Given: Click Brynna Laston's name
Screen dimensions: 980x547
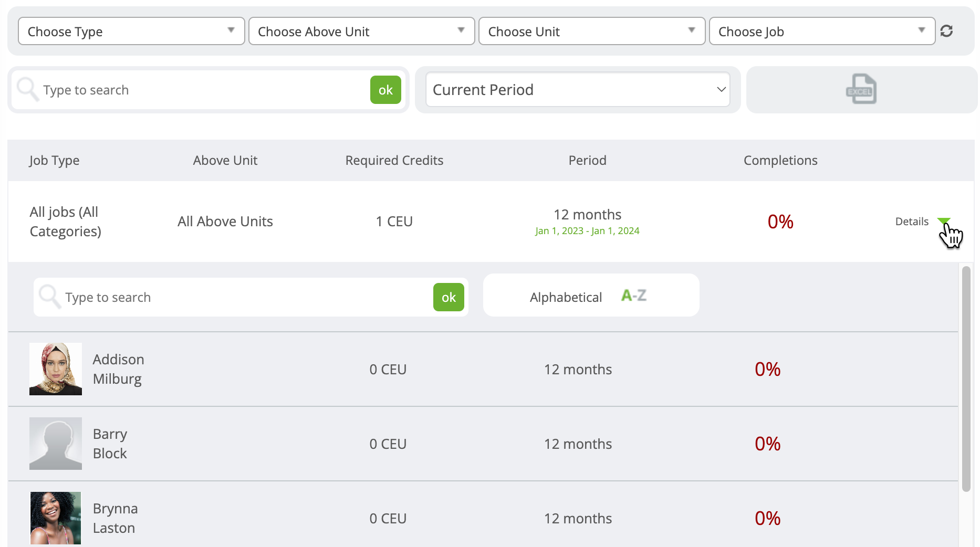Looking at the screenshot, I should [115, 518].
